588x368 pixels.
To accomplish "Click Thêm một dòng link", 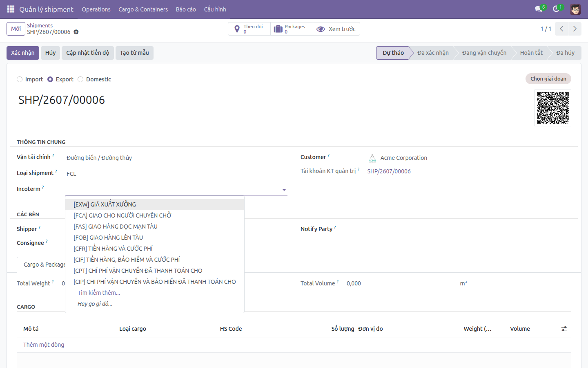I will [44, 345].
